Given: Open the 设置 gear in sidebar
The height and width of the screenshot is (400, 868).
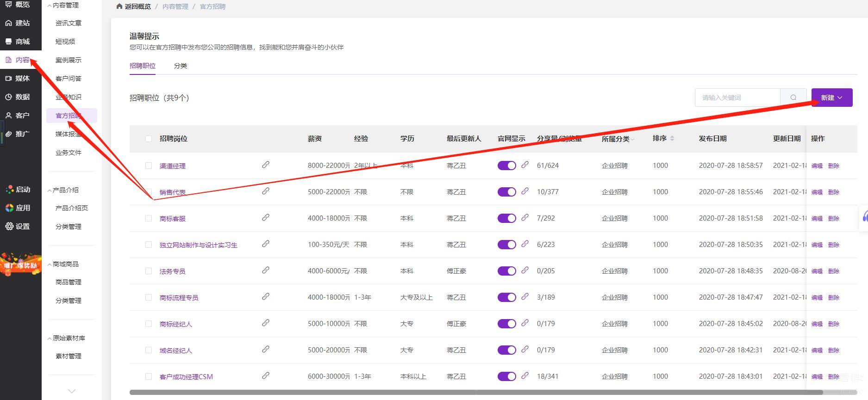Looking at the screenshot, I should [18, 227].
